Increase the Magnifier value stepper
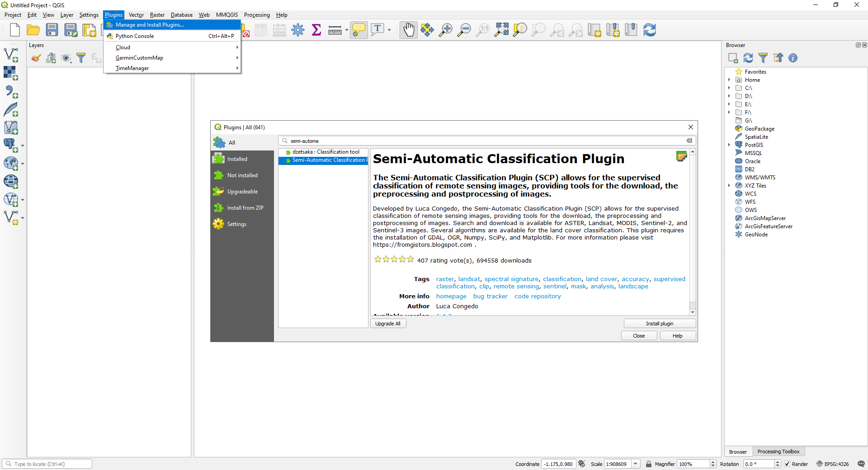This screenshot has height=470, width=868. click(x=713, y=461)
